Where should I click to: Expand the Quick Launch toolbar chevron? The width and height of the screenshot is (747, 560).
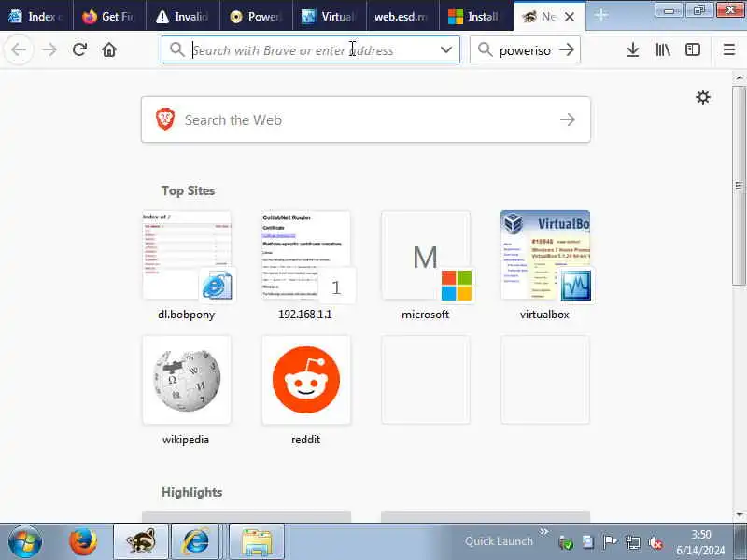tap(543, 531)
